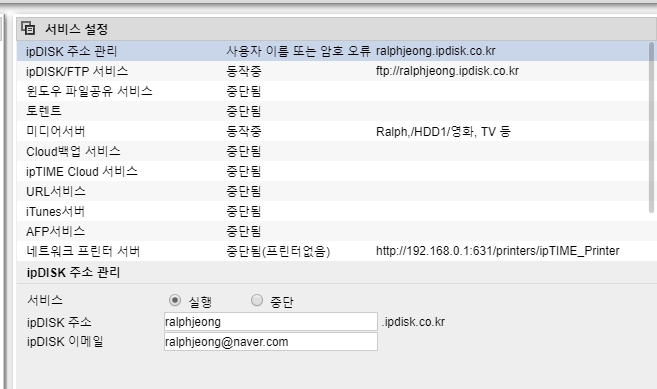Click the ipDISK 이메일 input field
657x389 pixels.
271,342
